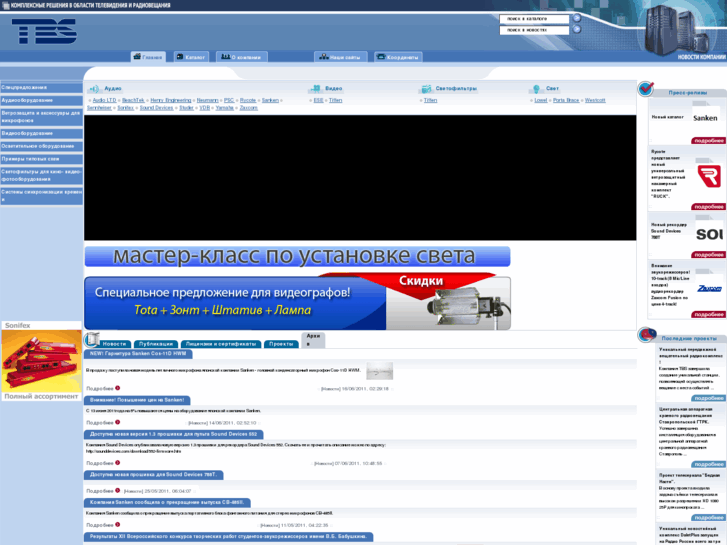The height and width of the screenshot is (545, 727).
Task: Click the news search go button
Action: click(x=577, y=29)
